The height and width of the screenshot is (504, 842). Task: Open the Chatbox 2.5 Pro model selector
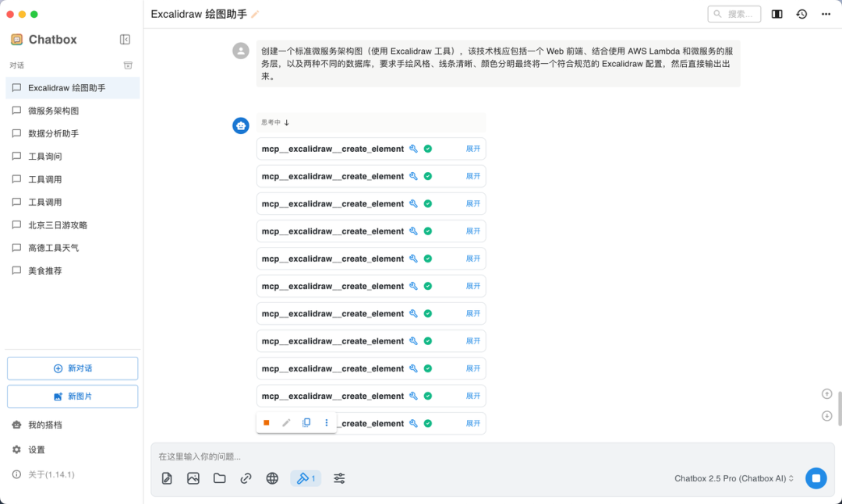click(x=731, y=478)
